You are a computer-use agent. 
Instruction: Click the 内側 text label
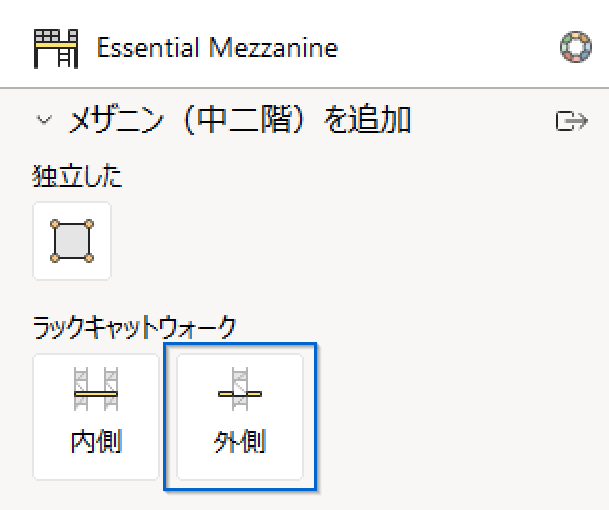pos(96,441)
